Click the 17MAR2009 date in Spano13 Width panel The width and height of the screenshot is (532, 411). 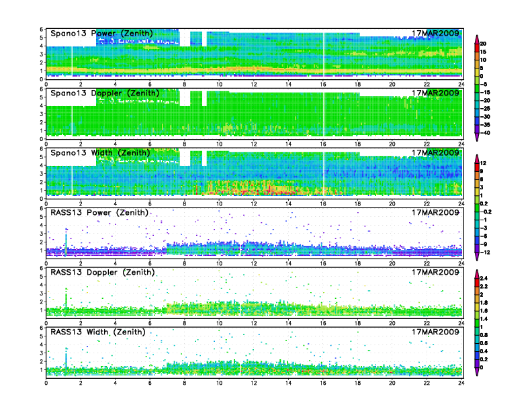tap(435, 152)
